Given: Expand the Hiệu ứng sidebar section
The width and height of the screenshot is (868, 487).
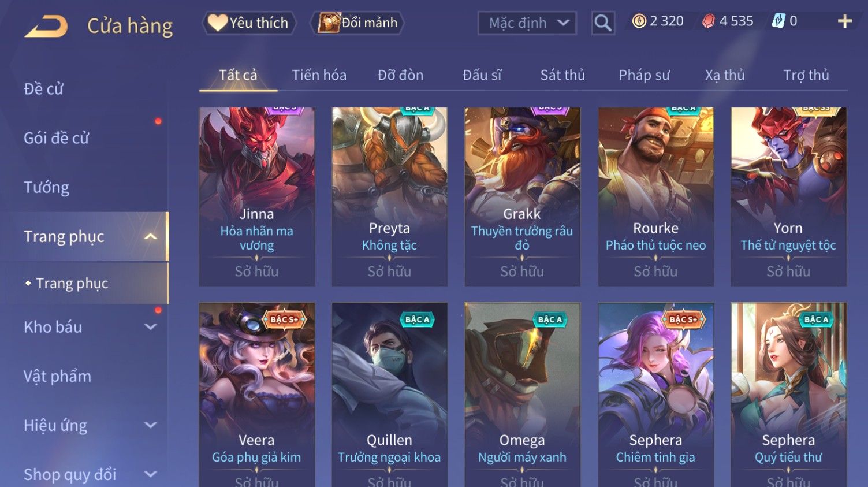Looking at the screenshot, I should click(151, 425).
